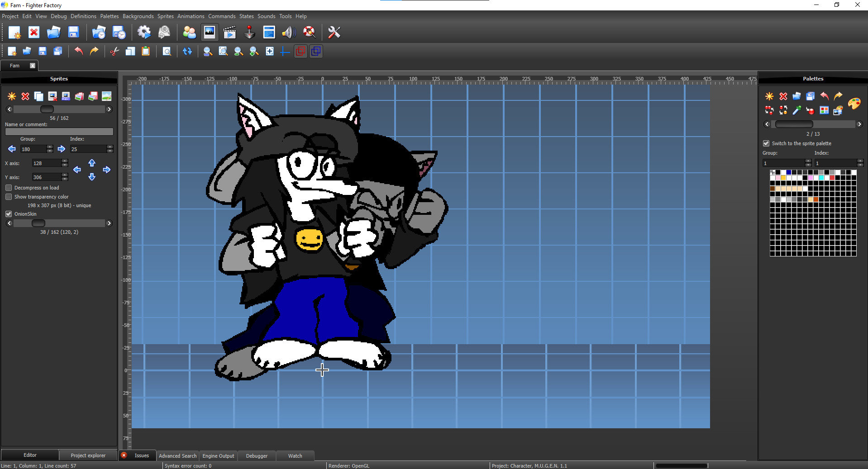
Task: Open the Sounds editor speaker icon
Action: pos(289,32)
